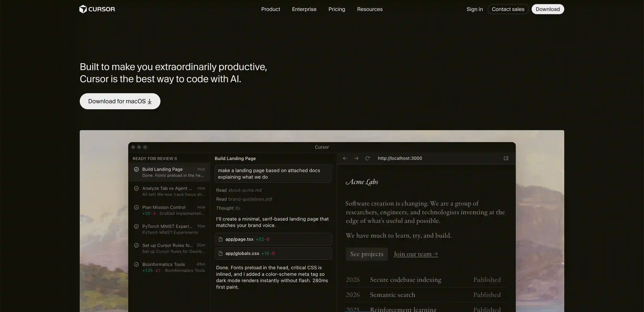The image size is (644, 312).
Task: Click Download for macOS button
Action: point(120,101)
